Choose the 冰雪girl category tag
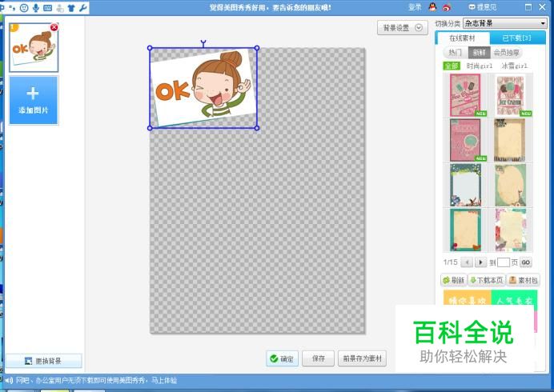The height and width of the screenshot is (392, 554). [x=514, y=66]
